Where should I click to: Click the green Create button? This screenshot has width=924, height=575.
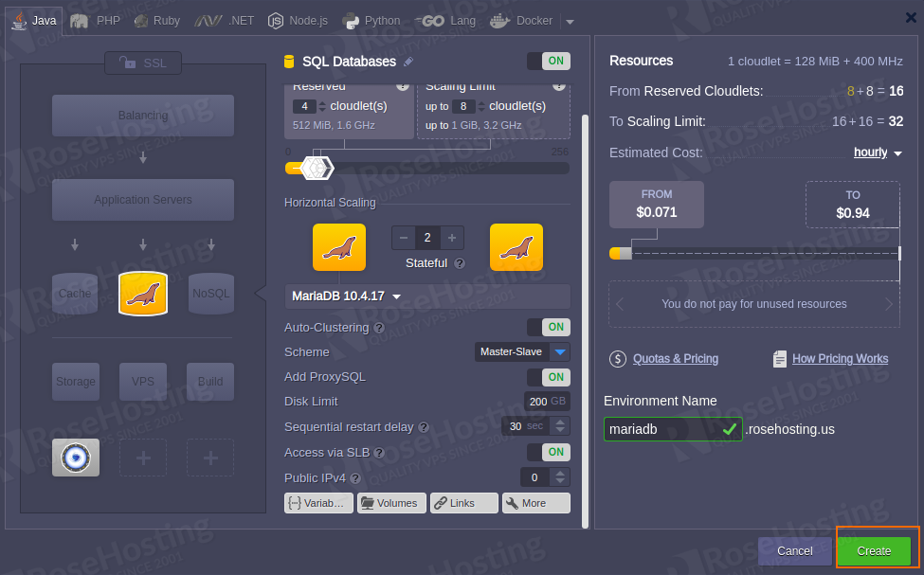(x=874, y=550)
